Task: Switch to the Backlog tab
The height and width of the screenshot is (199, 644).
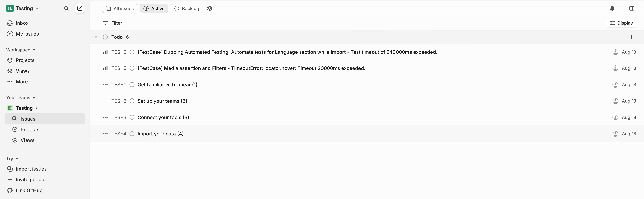Action: [x=187, y=8]
